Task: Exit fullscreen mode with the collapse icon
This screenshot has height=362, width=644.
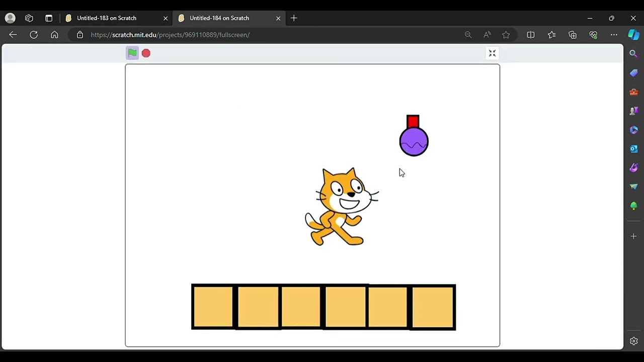Action: tap(492, 53)
